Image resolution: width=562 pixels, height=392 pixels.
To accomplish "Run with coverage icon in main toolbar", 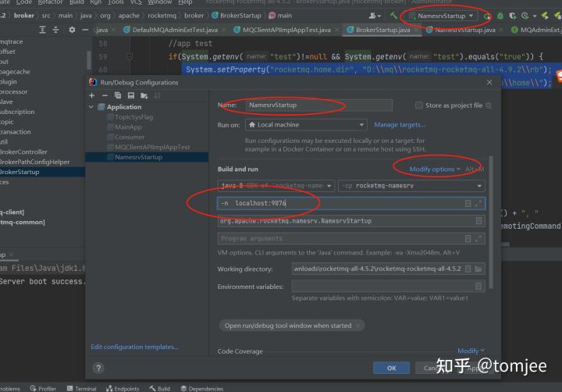I will (513, 16).
